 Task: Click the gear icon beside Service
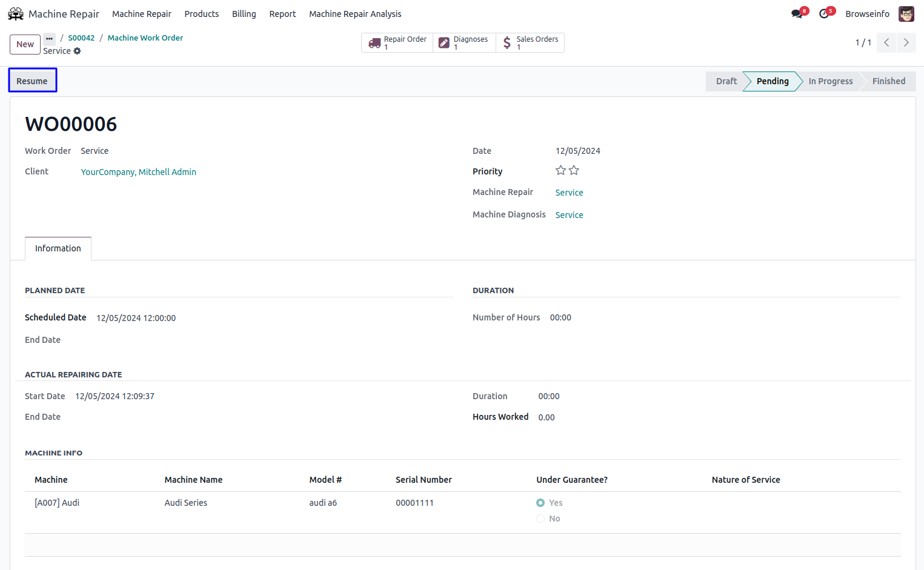78,51
